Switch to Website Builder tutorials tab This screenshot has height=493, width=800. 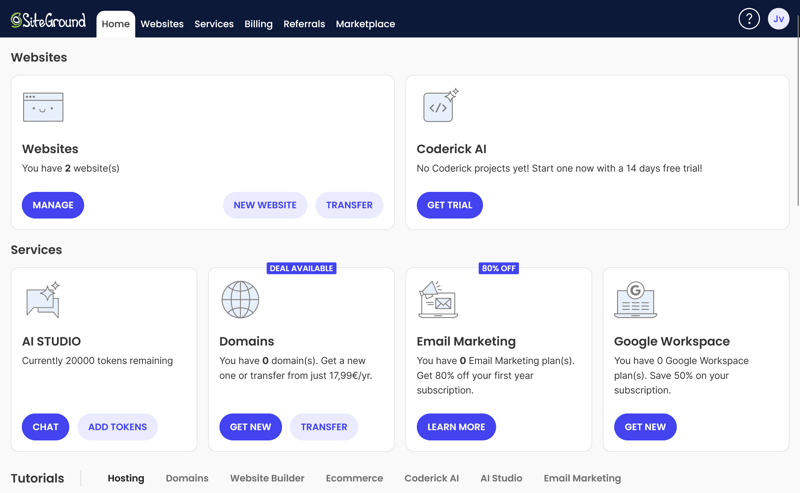pyautogui.click(x=267, y=478)
